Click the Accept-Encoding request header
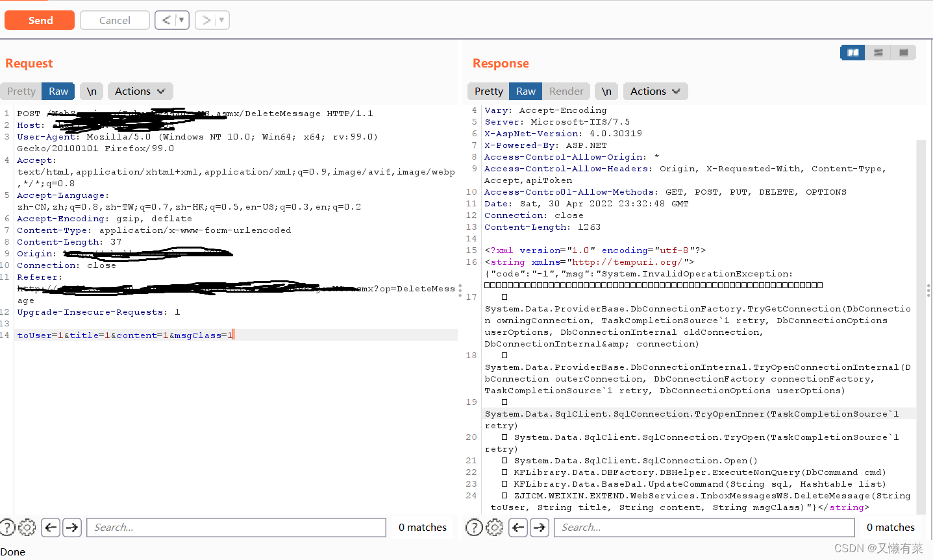This screenshot has width=933, height=560. [105, 219]
